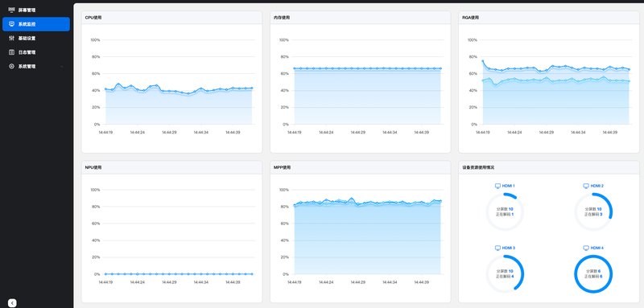Viewport: 644px width, 308px height.
Task: Click the first data point in RGA使用 chart
Action: click(482, 61)
